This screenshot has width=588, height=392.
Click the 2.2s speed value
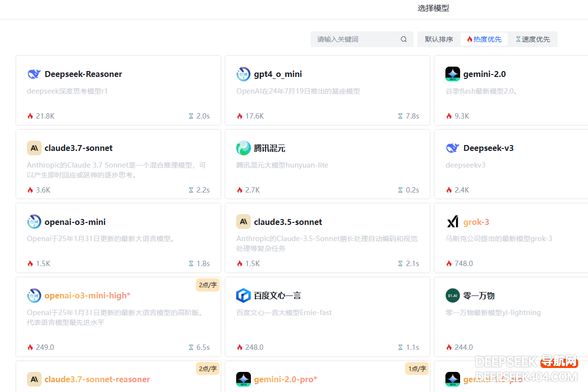tap(203, 190)
